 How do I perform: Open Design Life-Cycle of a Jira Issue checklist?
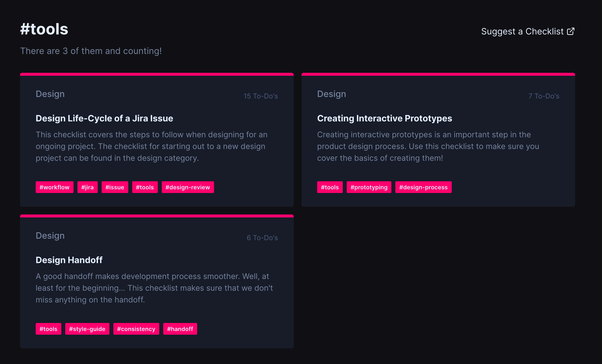tap(104, 118)
